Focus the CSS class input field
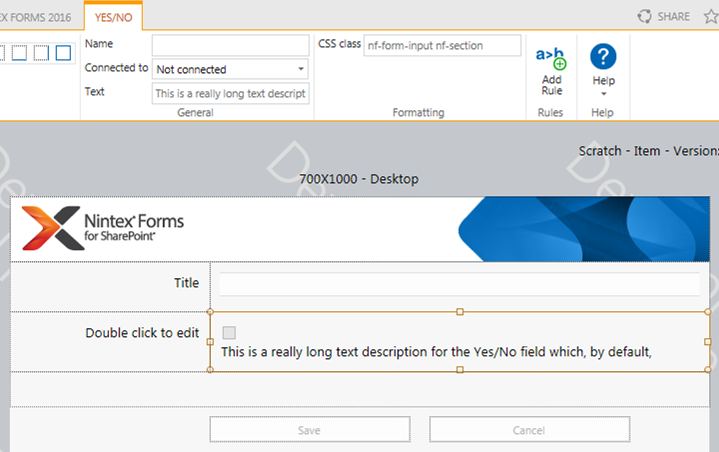 442,45
